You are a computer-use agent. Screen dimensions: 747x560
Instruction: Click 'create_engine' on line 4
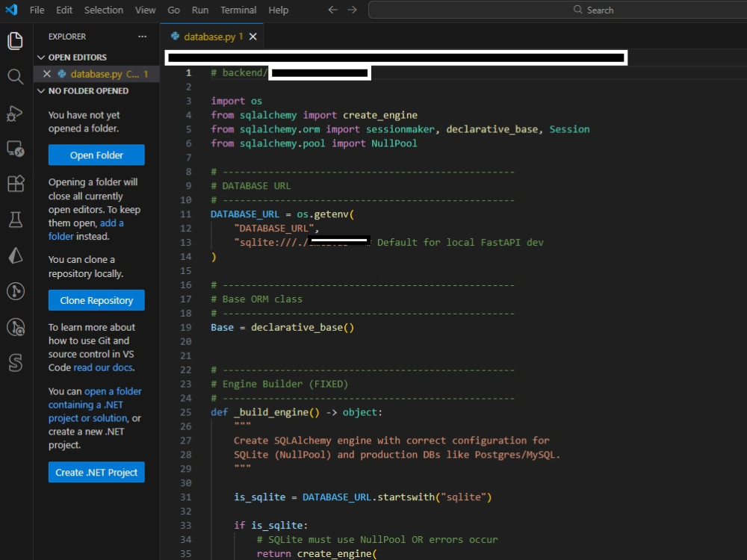click(x=379, y=115)
